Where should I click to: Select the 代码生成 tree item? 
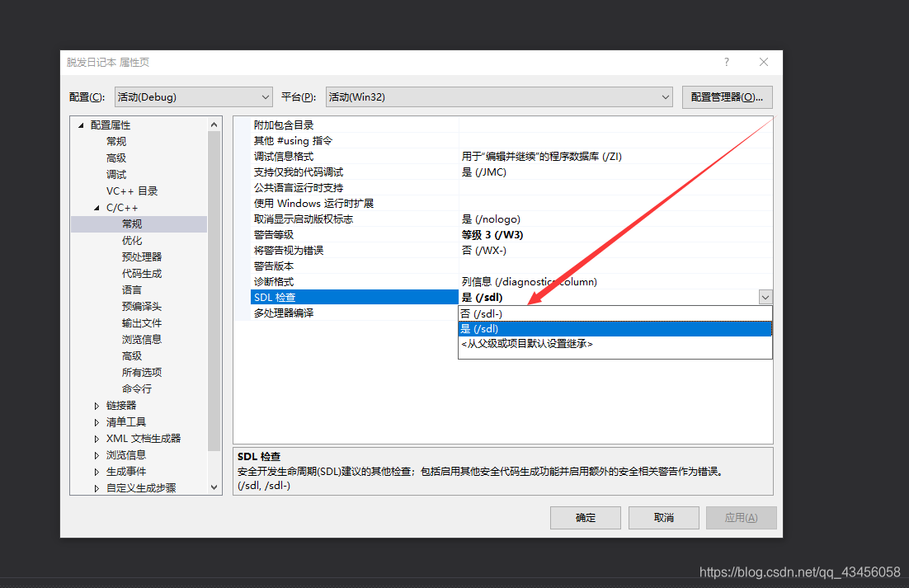[141, 274]
